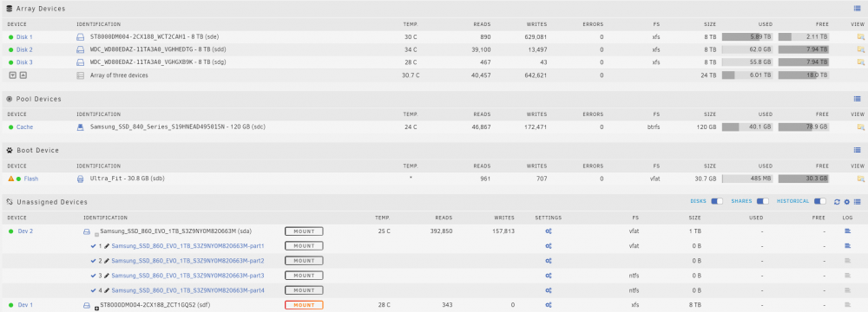Viewport: 868px width, 312px height.
Task: Toggle list view icon in Array Devices header
Action: (857, 9)
